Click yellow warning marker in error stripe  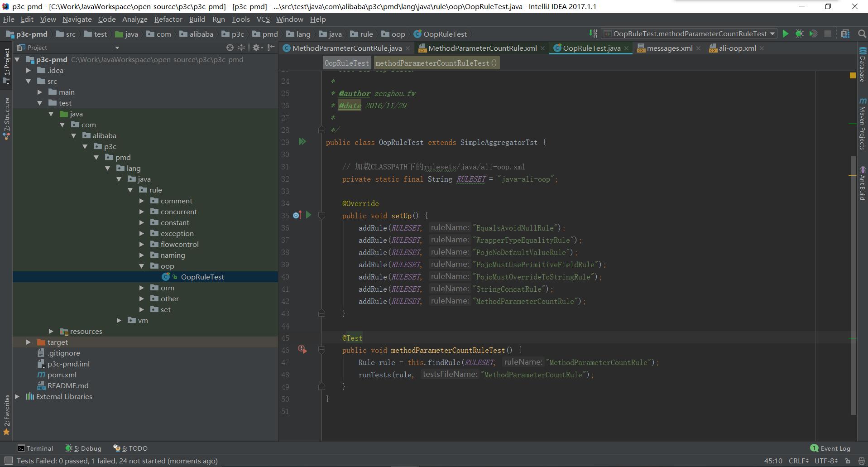[x=852, y=175]
